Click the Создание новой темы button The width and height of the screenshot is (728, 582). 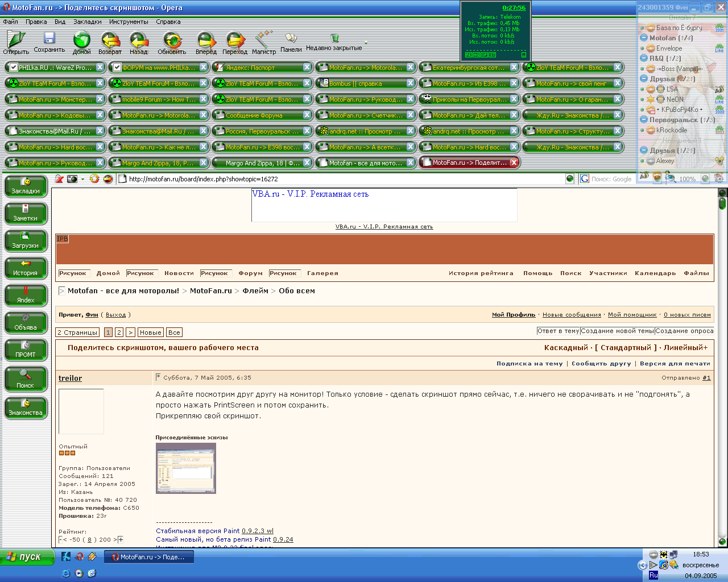tap(618, 331)
